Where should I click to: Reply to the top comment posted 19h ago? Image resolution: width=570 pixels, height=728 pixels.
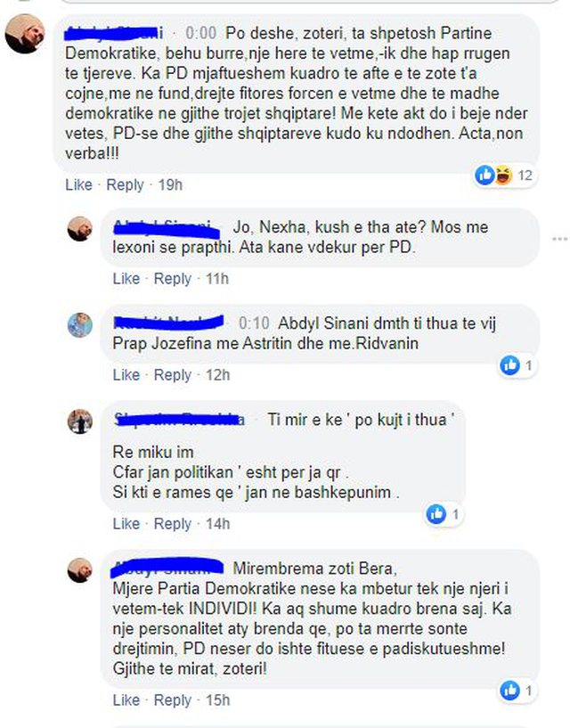125,184
